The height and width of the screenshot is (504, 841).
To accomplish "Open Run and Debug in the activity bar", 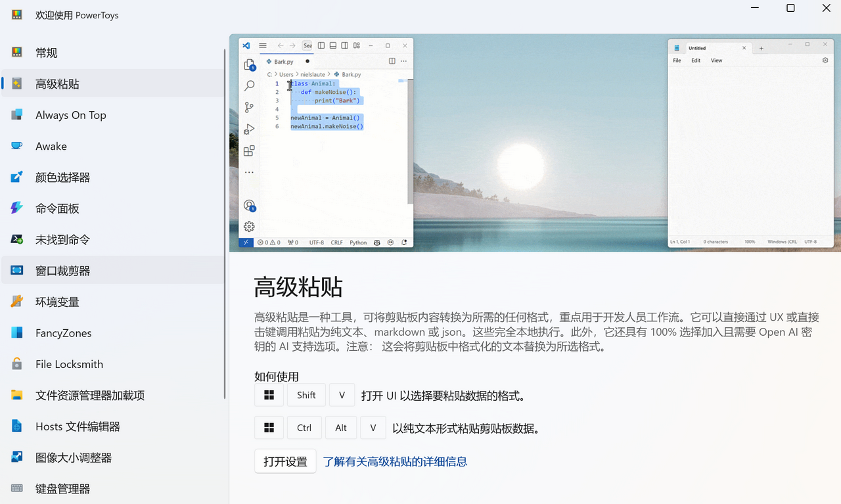I will point(250,129).
